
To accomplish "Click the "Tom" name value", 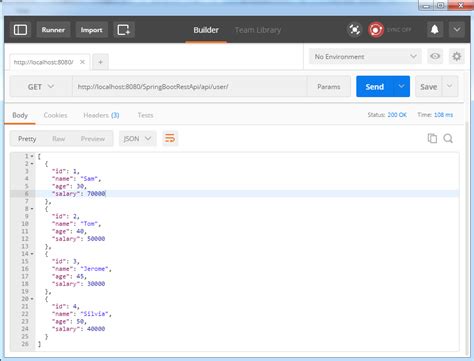I will [89, 224].
